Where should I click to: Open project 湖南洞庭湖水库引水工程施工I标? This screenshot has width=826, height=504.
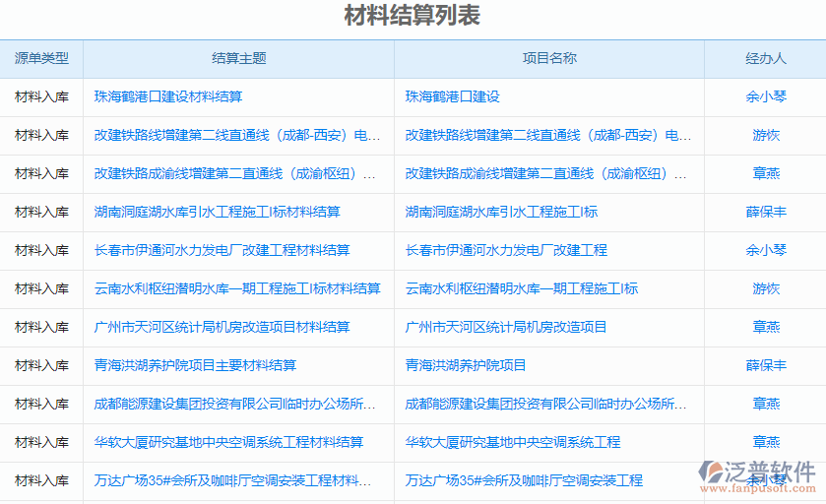[501, 213]
